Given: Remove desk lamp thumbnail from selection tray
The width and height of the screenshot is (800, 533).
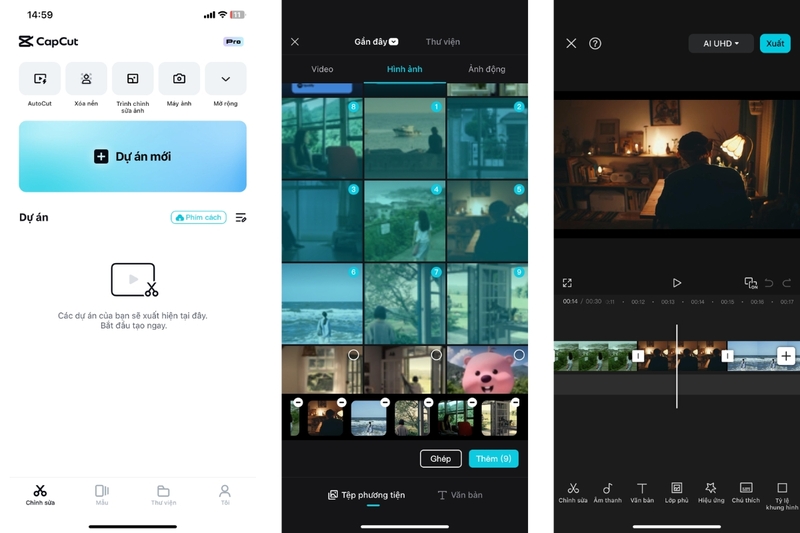Looking at the screenshot, I should [342, 402].
